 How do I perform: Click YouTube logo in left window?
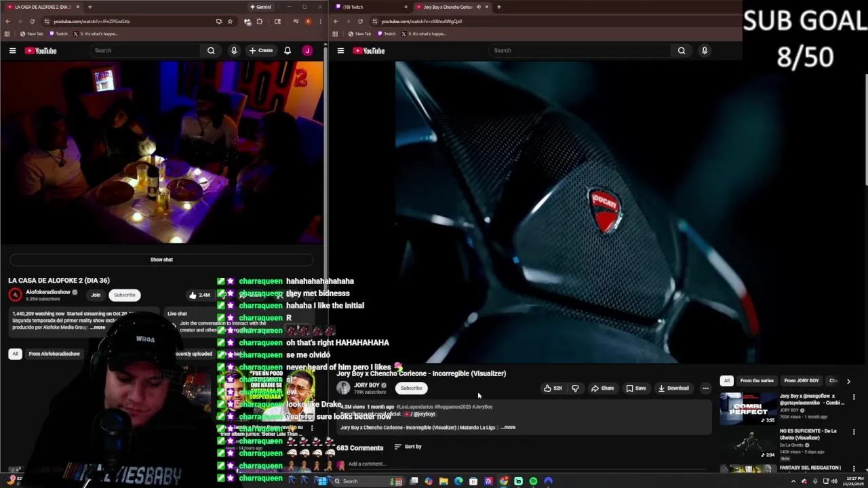41,51
